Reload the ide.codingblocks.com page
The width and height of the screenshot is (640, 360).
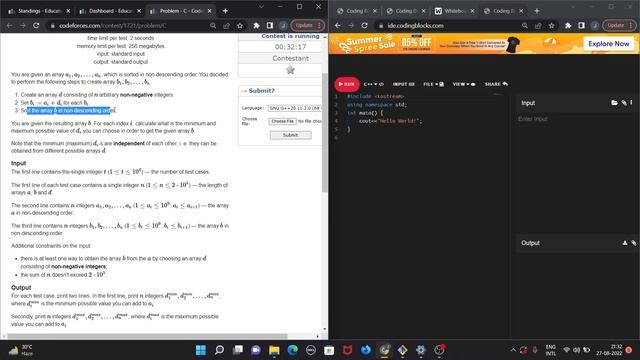[x=364, y=25]
